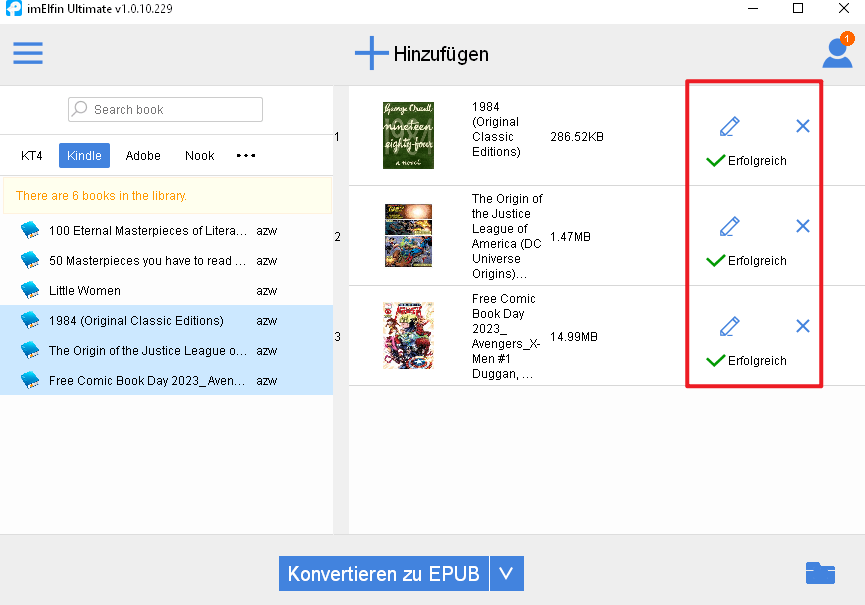Click Erfolgreich status for Free Comic Book

point(757,361)
